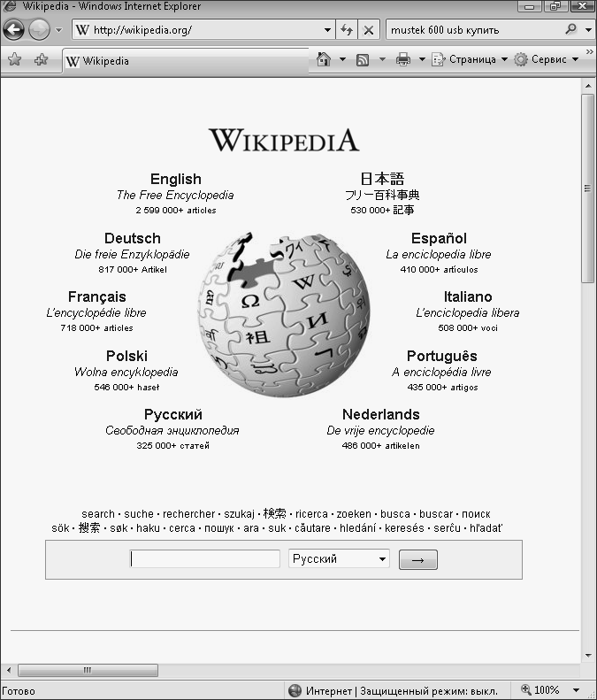597x700 pixels.
Task: Open the recent pages dropdown arrow
Action: click(x=59, y=30)
